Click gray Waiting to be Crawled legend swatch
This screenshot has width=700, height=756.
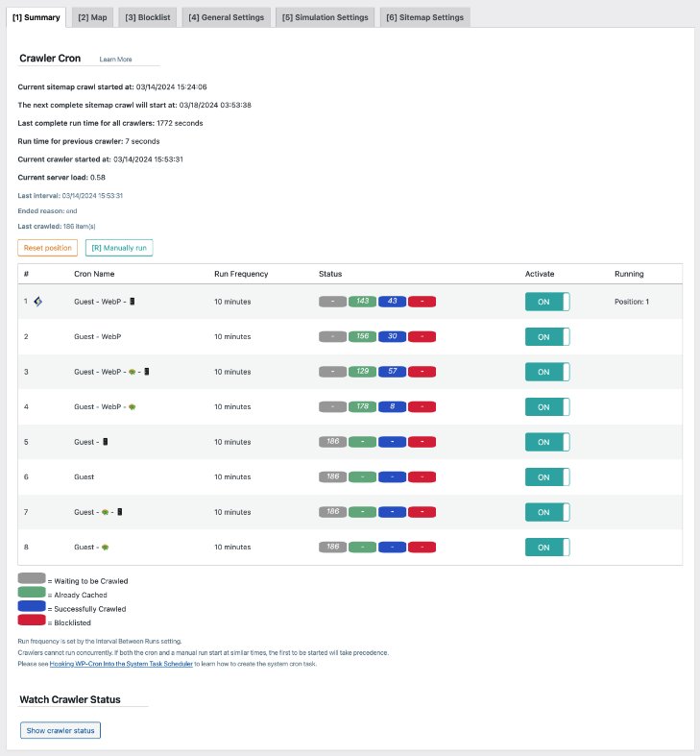(32, 578)
